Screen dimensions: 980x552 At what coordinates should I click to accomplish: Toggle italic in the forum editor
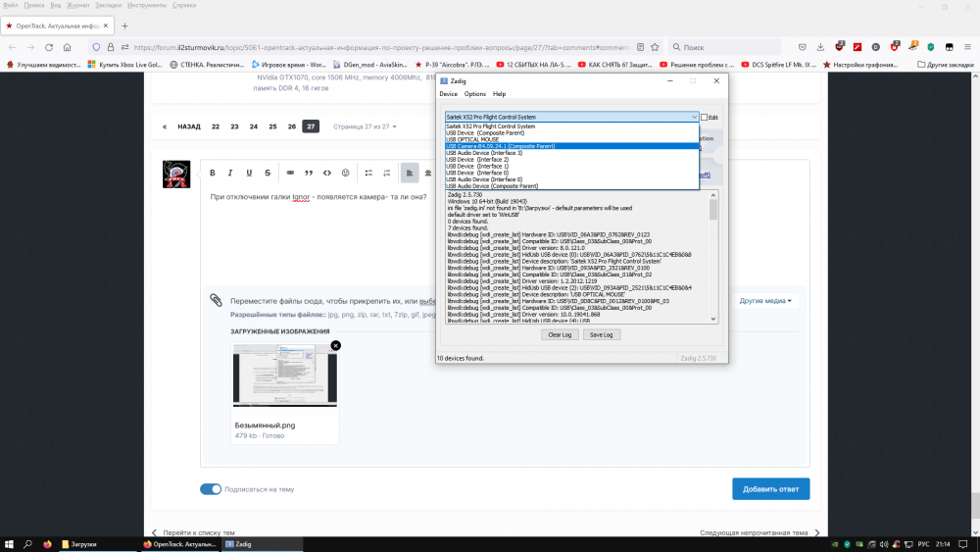coord(230,173)
